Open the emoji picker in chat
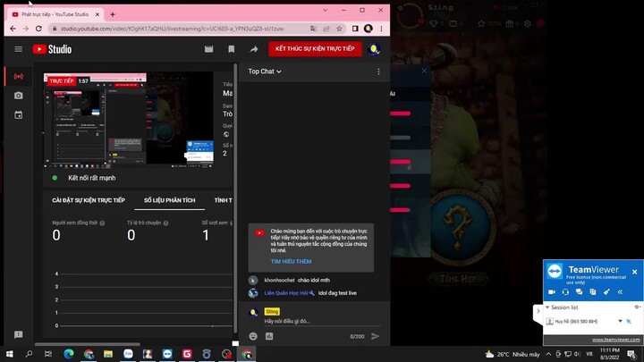644x362 pixels. pyautogui.click(x=254, y=336)
